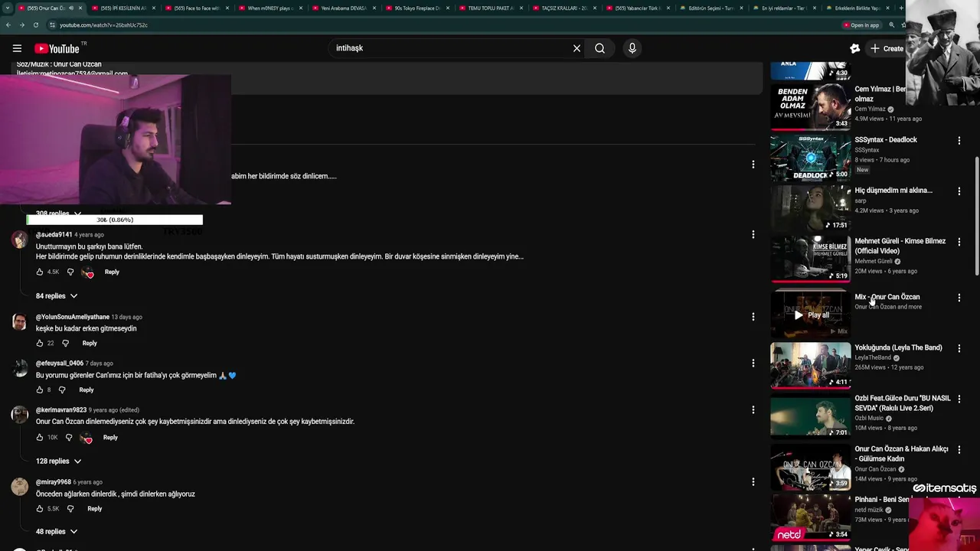Open the Create button

886,48
